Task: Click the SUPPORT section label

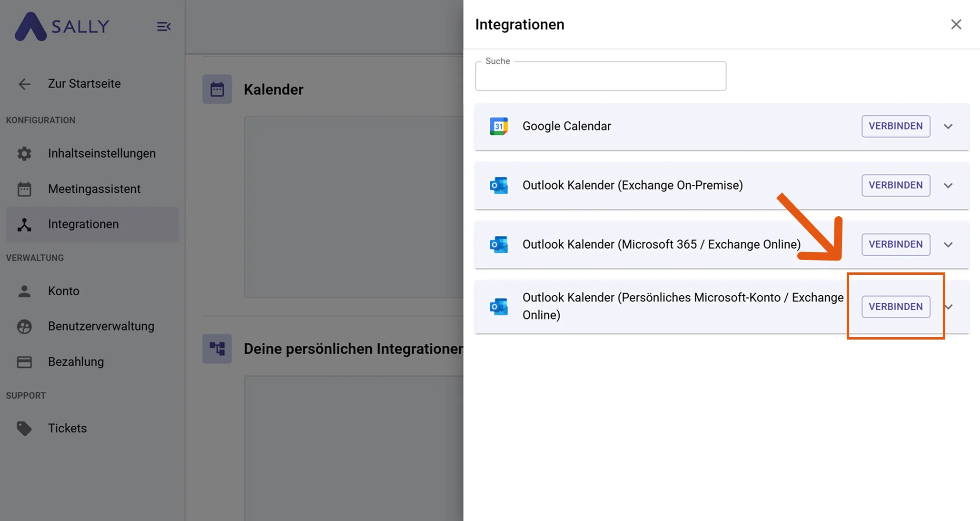Action: 26,396
